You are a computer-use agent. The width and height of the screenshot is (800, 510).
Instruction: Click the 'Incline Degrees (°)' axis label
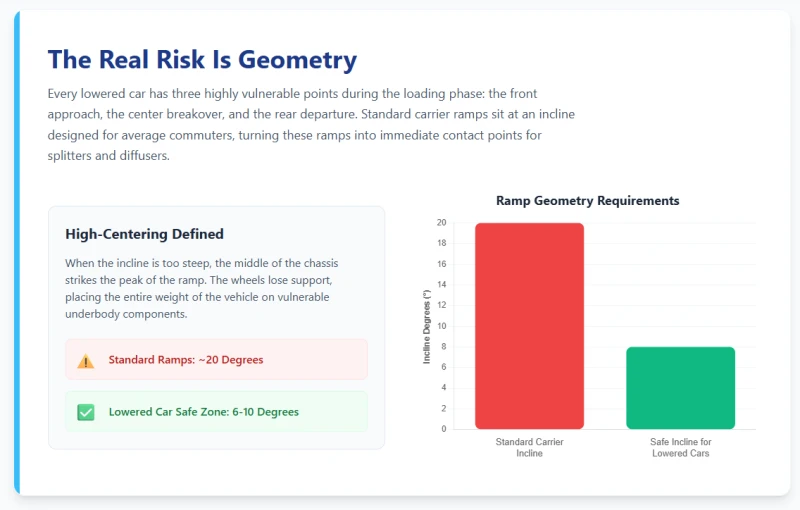(427, 326)
